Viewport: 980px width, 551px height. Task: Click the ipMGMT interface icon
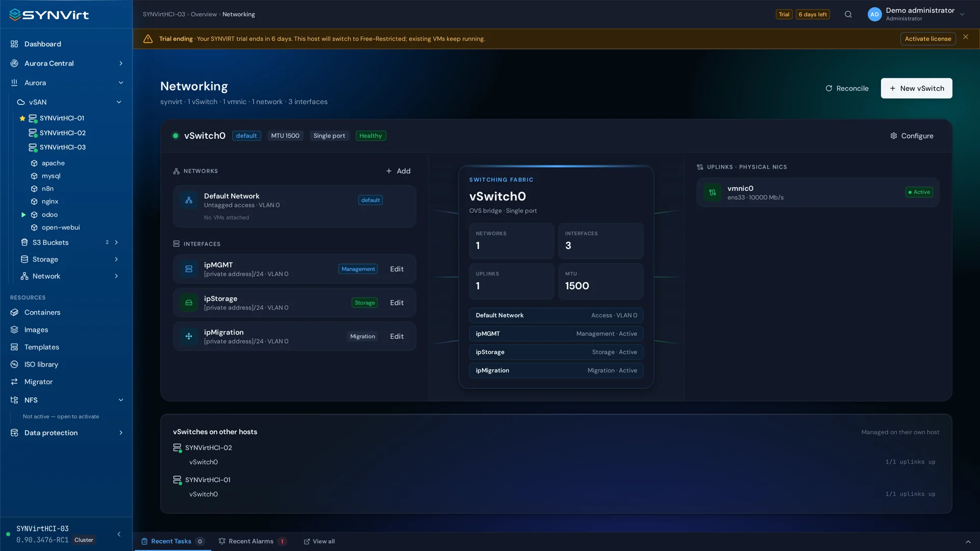coord(189,269)
